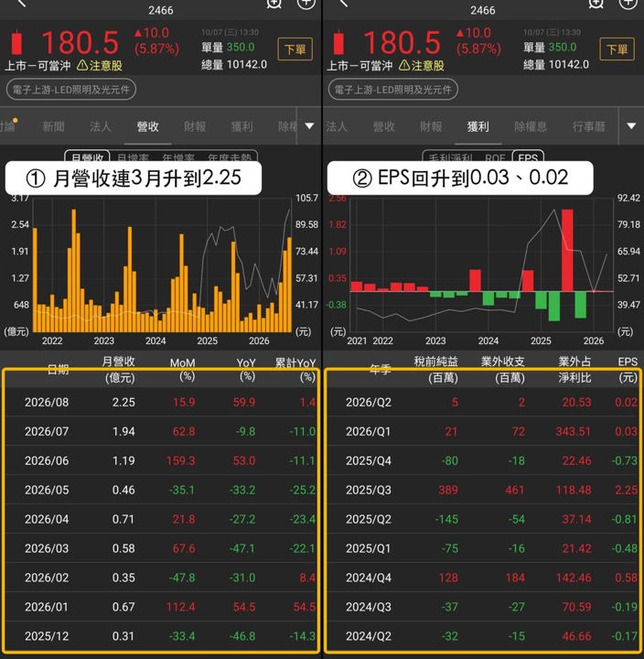This screenshot has height=659, width=644.
Task: Switch to 財報 tab in right panel
Action: [431, 126]
